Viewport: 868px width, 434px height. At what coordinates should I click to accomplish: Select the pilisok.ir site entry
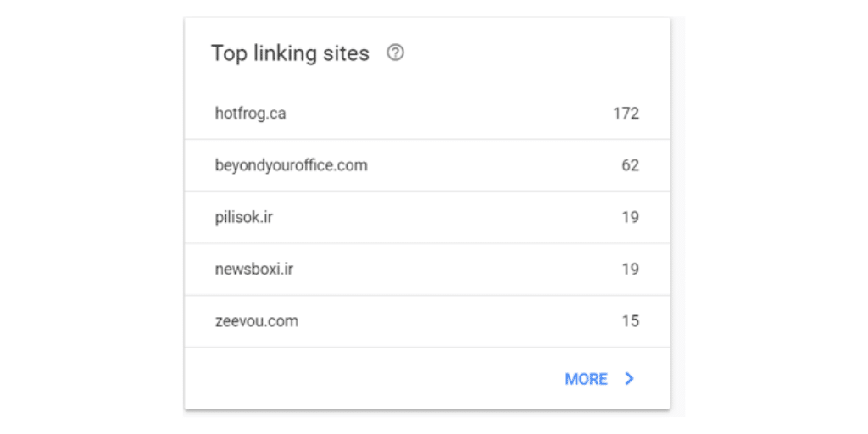[x=243, y=217]
